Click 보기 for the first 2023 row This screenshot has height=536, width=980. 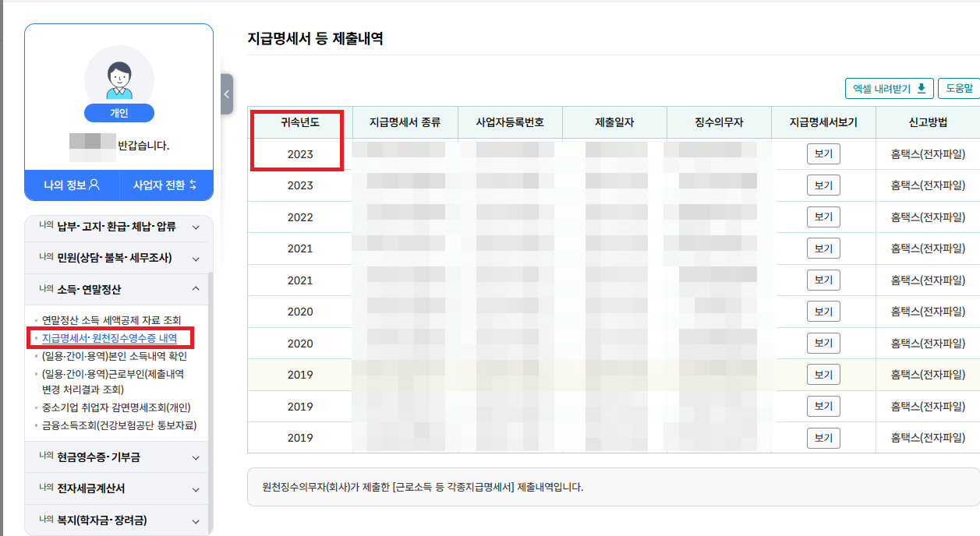pos(824,153)
